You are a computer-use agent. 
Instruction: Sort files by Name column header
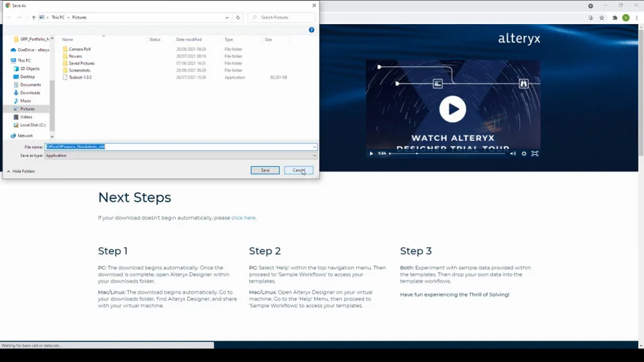(67, 40)
